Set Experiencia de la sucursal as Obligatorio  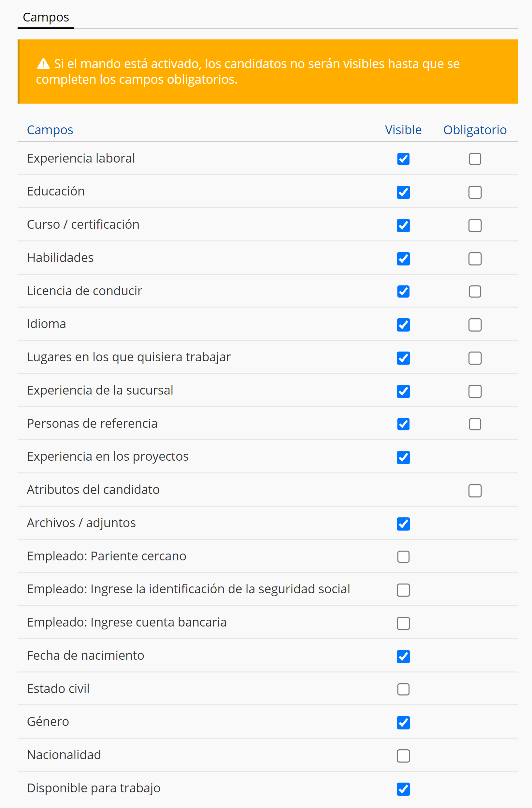pyautogui.click(x=475, y=391)
